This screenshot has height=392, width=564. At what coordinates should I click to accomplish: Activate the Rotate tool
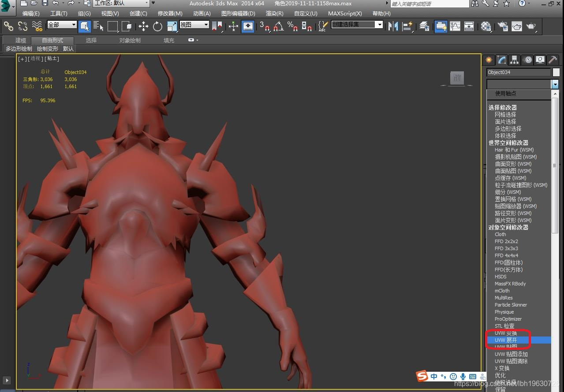[x=157, y=26]
